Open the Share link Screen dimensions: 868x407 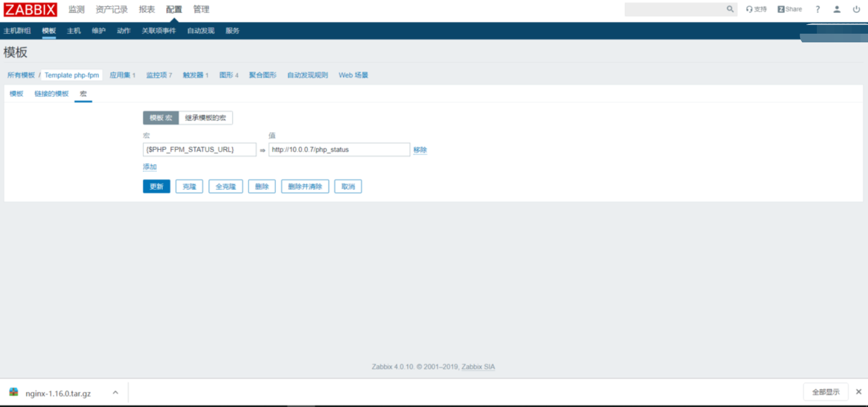click(x=790, y=9)
